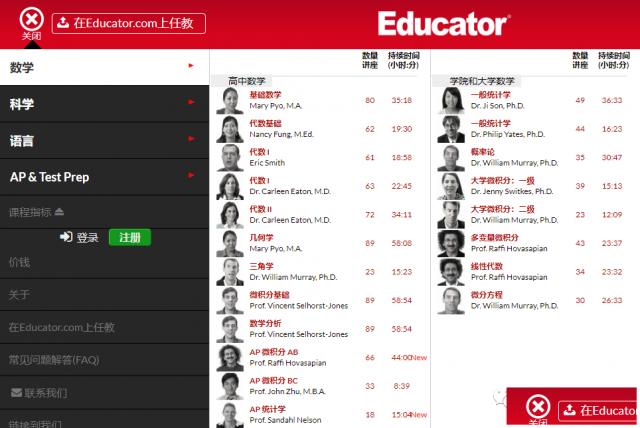Click the envelope icon beside 联系我们
The height and width of the screenshot is (428, 640).
coord(16,393)
